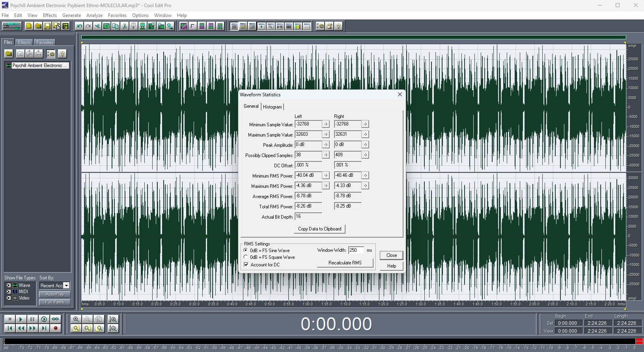Toggle MIDI file type checkbox
Viewport: 644px width, 352px height.
click(x=9, y=292)
